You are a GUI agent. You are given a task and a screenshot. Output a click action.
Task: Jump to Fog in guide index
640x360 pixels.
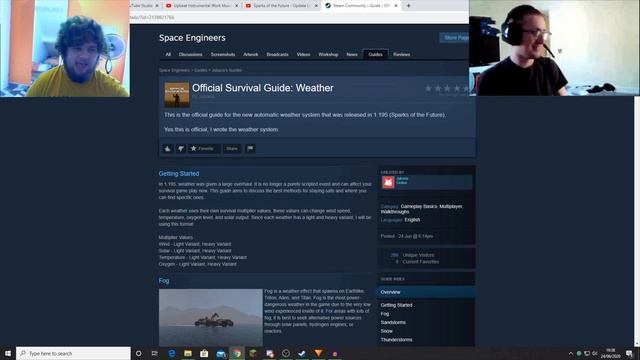click(x=384, y=313)
